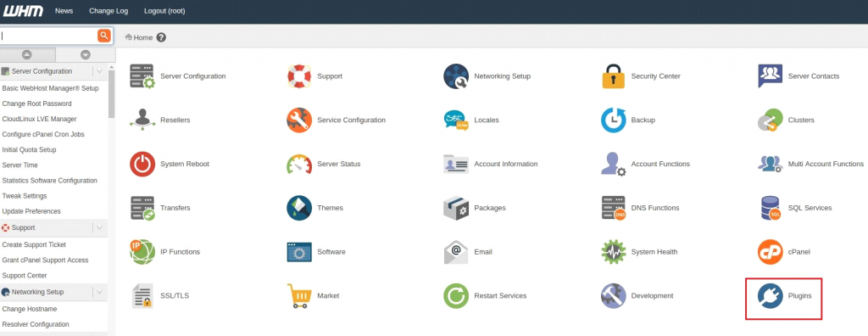The width and height of the screenshot is (868, 336).
Task: Click the System Reboot power icon
Action: 142,164
